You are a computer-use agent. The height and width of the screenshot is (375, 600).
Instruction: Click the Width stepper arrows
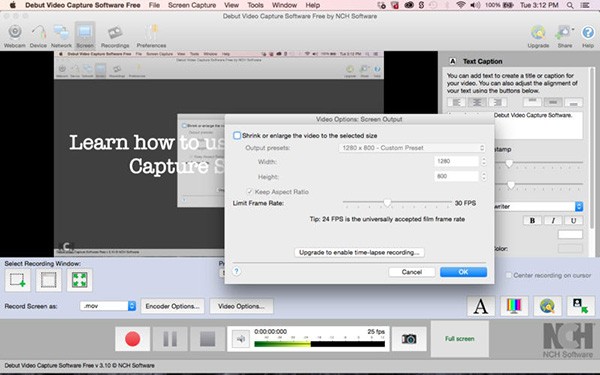(483, 161)
